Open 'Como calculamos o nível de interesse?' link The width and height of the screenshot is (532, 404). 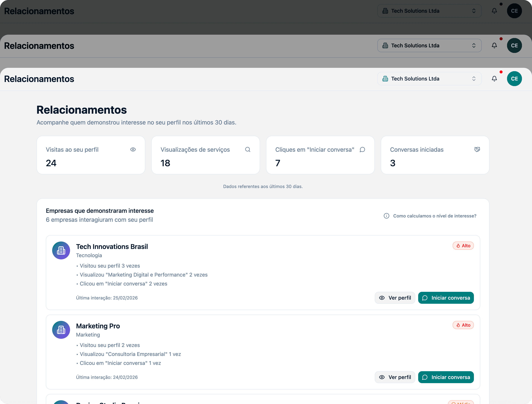[435, 216]
